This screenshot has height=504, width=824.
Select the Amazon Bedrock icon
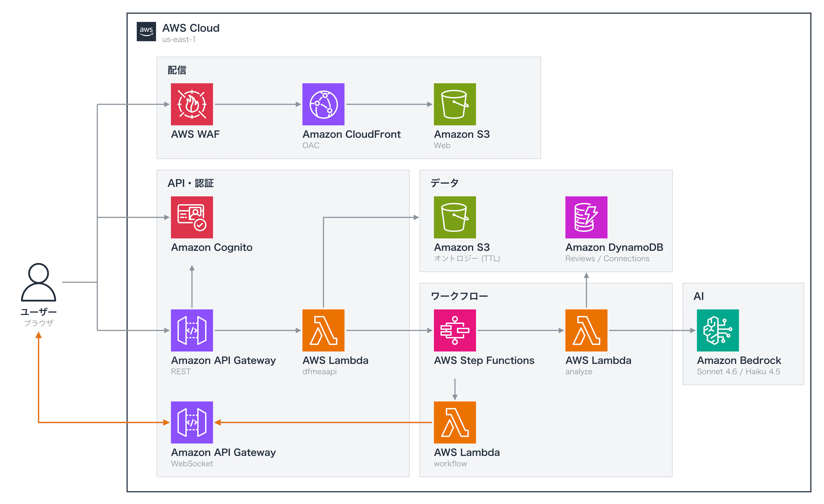718,330
